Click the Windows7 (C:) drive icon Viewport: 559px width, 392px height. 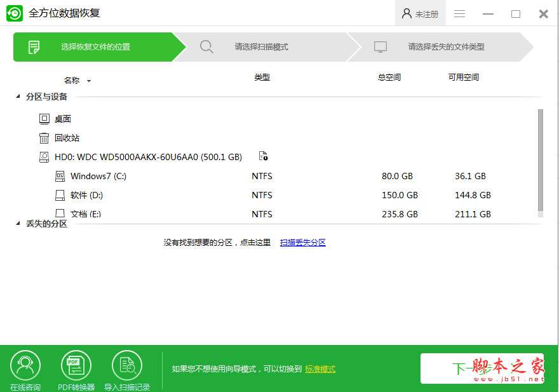click(60, 176)
